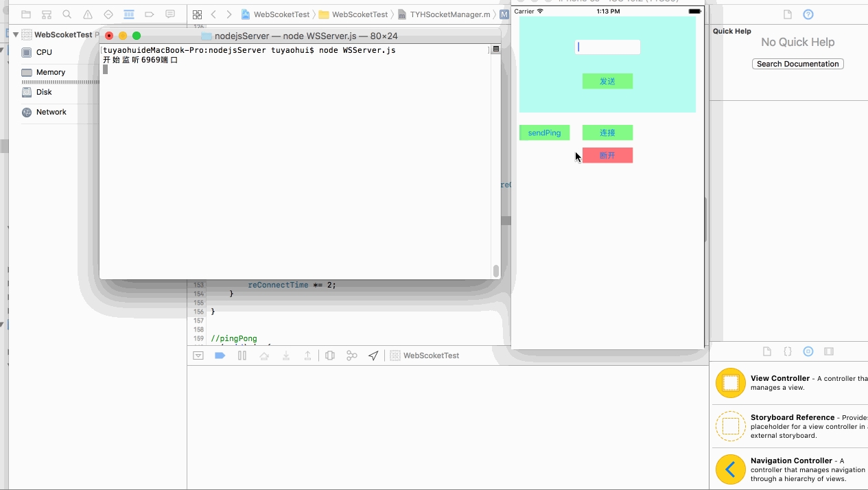Click the WebScoketTest folder breadcrumb
Viewport: 868px width, 490px height.
354,14
